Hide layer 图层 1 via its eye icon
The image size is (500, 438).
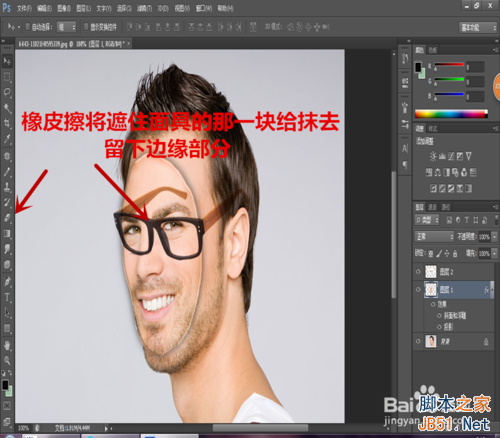(418, 289)
